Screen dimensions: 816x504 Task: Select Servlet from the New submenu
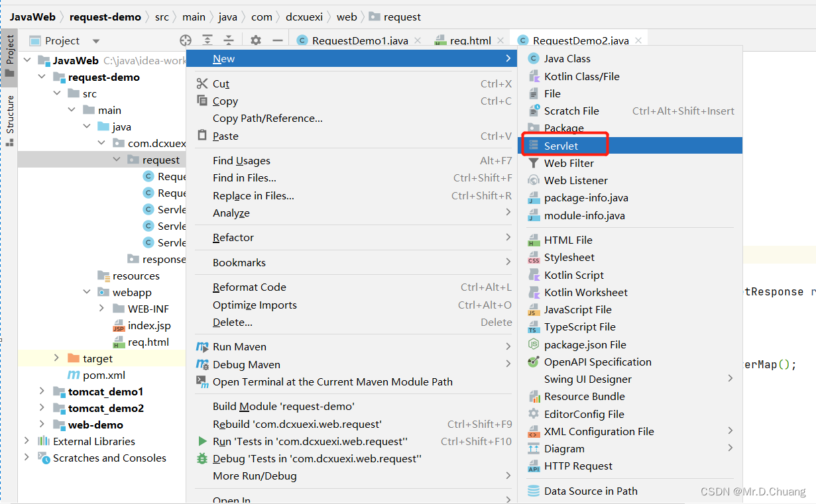click(561, 146)
